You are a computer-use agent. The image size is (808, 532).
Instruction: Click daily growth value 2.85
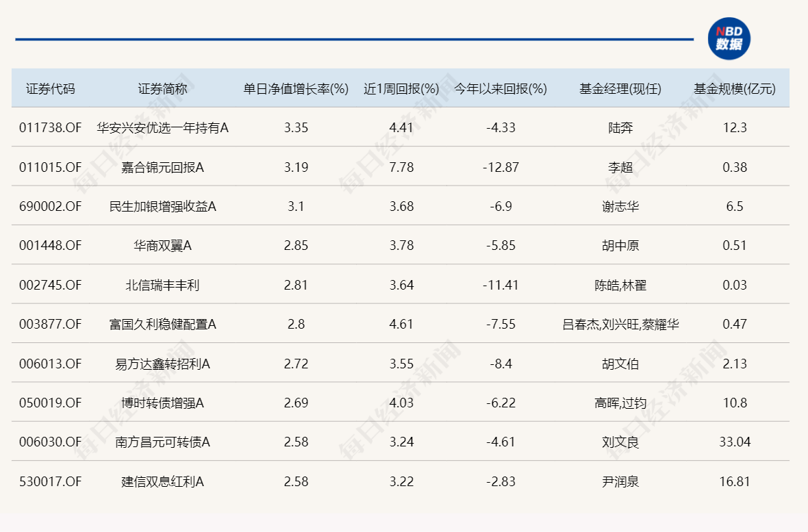tap(296, 245)
